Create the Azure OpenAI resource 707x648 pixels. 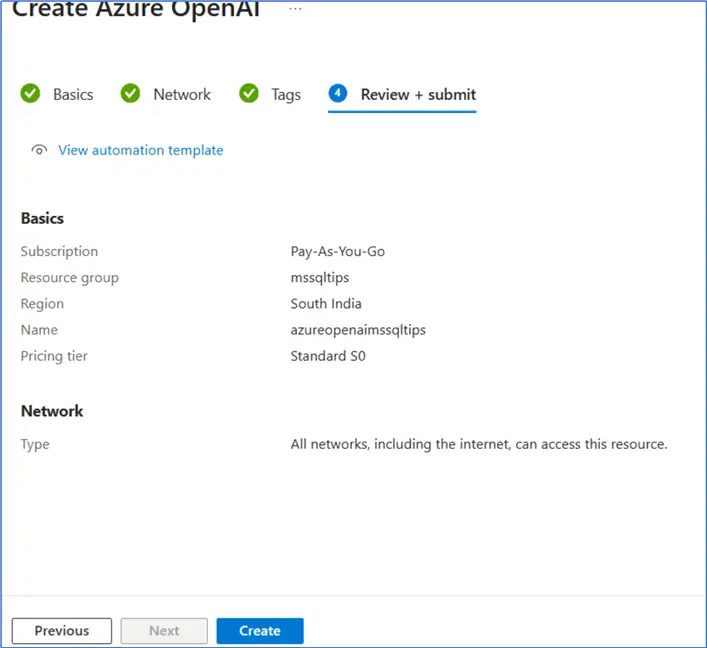(x=260, y=630)
